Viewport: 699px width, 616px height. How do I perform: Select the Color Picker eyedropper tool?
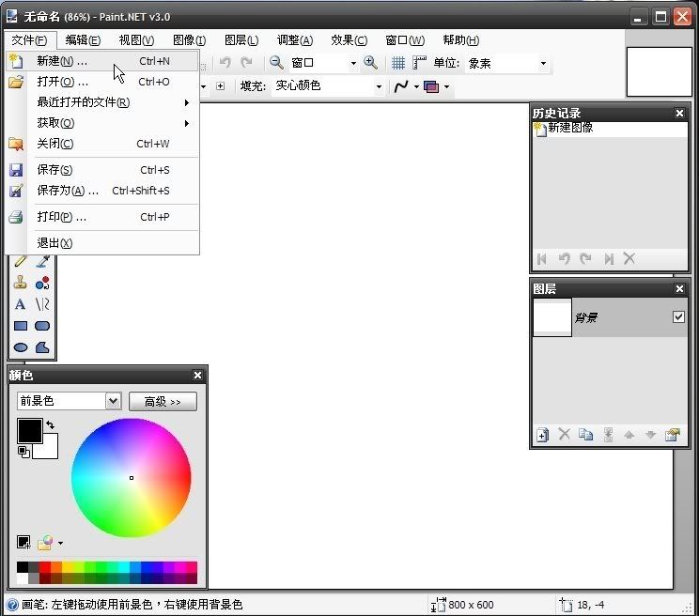[42, 261]
